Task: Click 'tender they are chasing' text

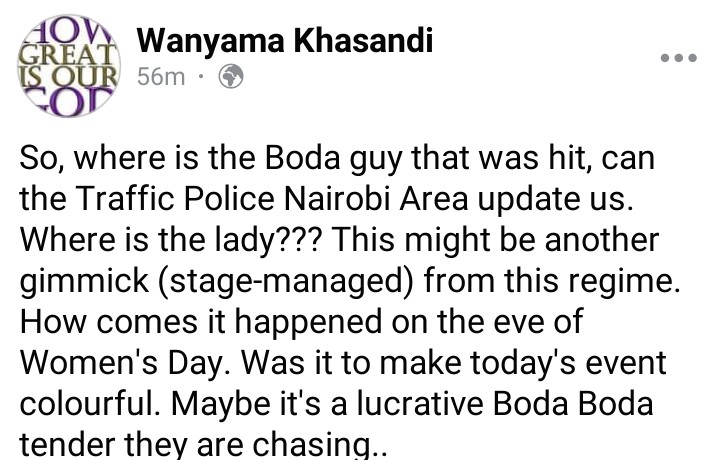Action: [196, 445]
